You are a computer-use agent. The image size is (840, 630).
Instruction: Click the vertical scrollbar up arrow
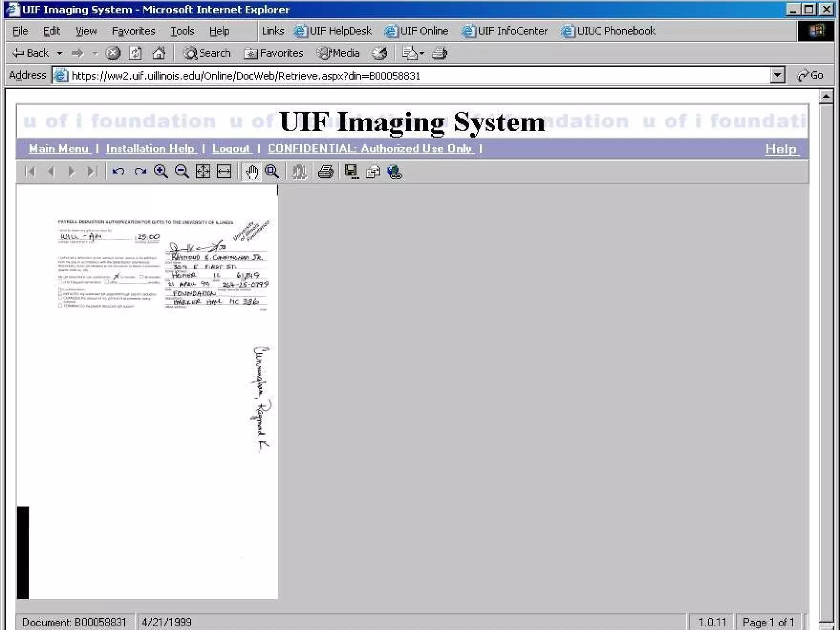(x=826, y=97)
